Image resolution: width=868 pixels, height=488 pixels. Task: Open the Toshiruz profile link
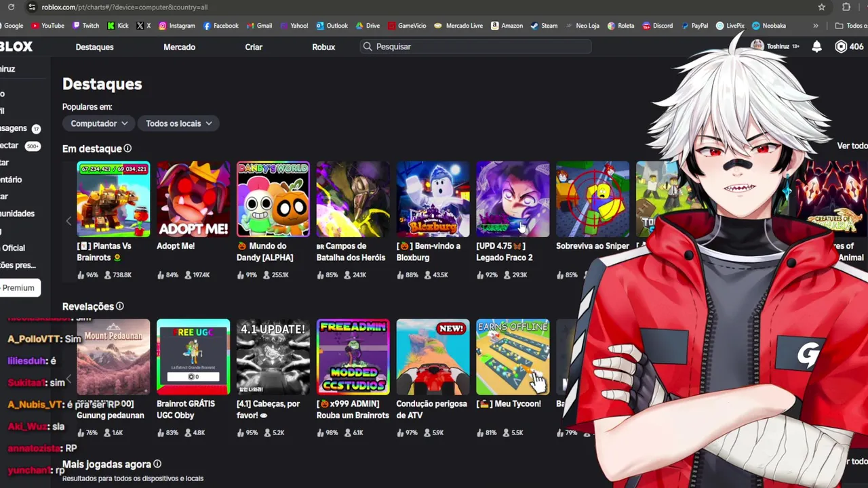(x=774, y=47)
